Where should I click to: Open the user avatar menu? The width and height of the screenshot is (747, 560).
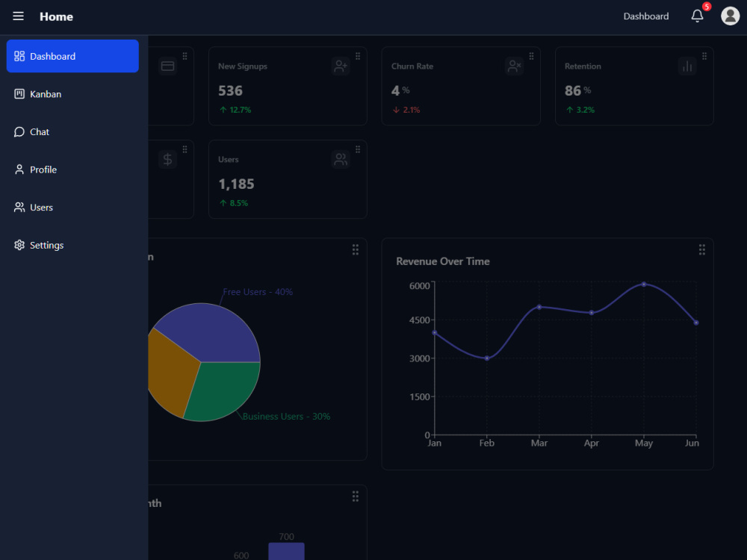730,16
